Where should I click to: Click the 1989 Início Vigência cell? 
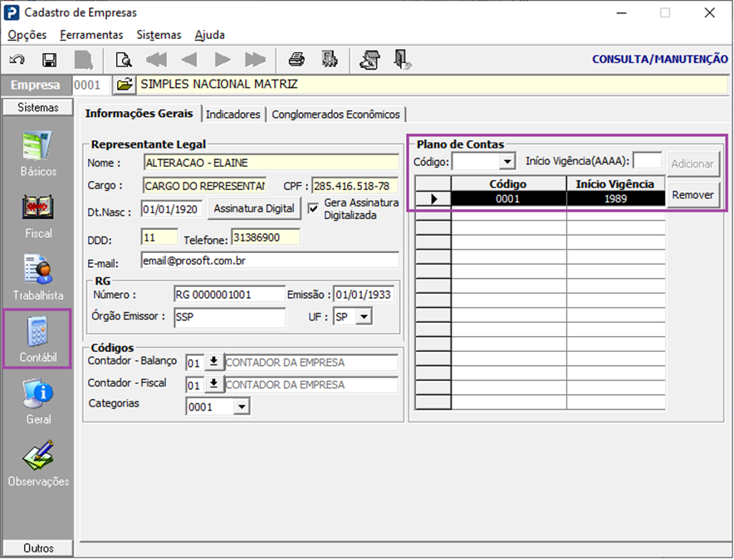[x=615, y=199]
